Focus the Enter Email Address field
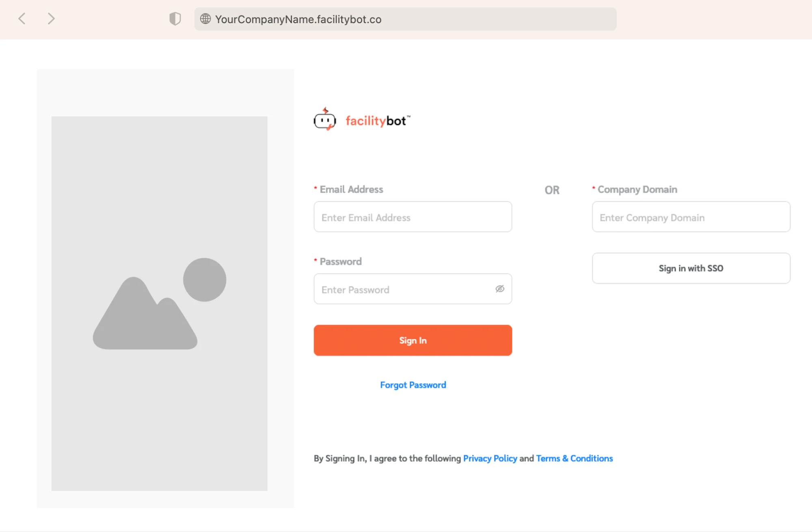Screen dimensions: 812x532 tap(412, 217)
